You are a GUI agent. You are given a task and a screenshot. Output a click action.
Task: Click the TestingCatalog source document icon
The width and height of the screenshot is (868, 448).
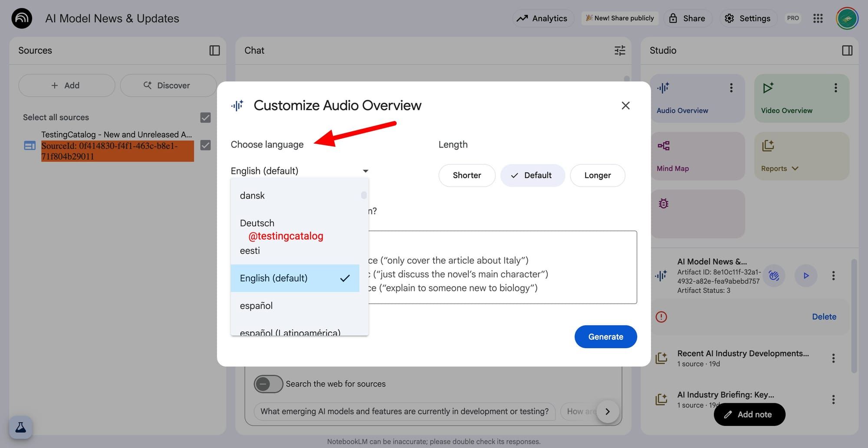tap(30, 146)
